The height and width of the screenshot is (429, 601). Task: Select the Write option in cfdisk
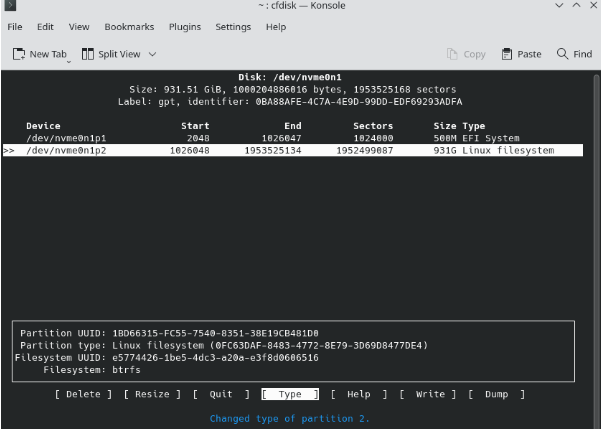(428, 394)
